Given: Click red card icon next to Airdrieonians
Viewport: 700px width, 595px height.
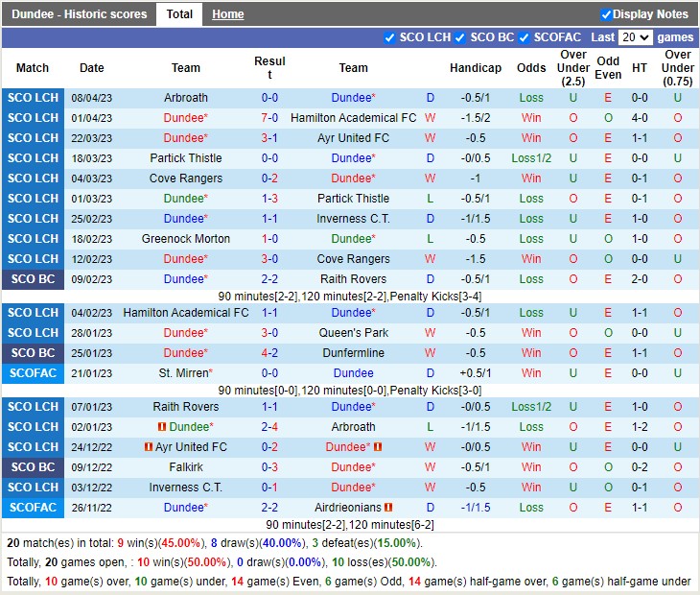Looking at the screenshot, I should (388, 508).
